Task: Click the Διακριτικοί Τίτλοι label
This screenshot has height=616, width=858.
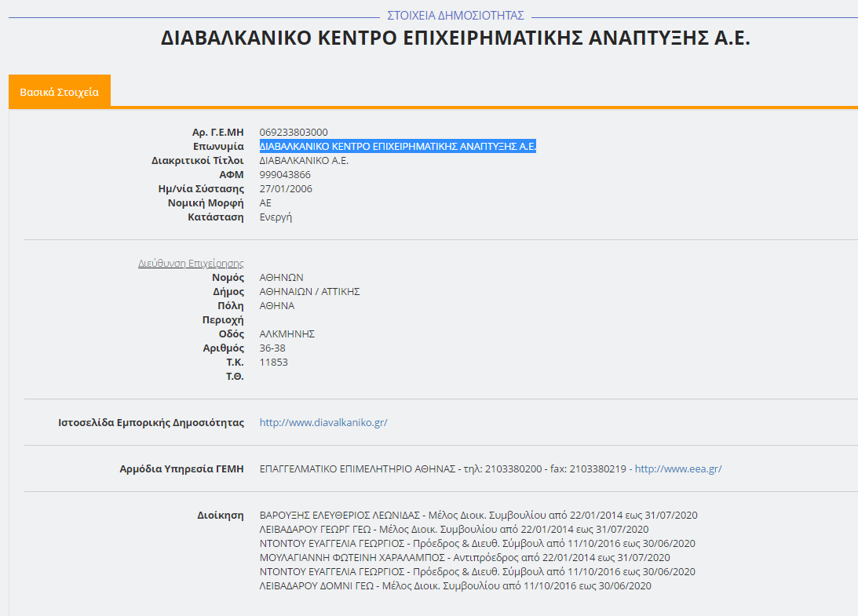Action: pos(198,161)
